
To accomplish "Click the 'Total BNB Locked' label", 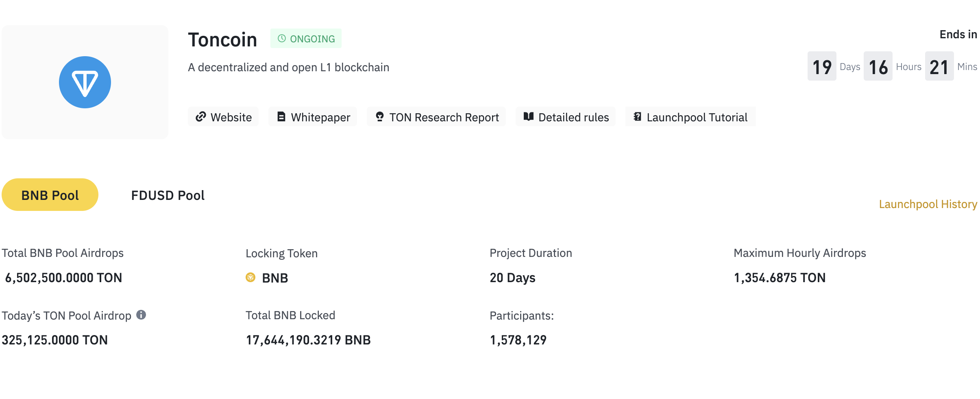I will (x=290, y=315).
